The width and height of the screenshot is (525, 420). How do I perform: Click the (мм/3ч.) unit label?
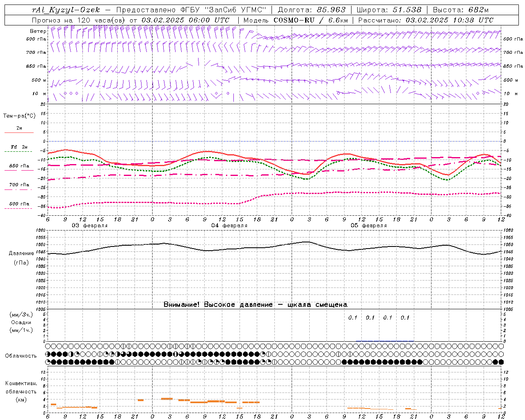(x=21, y=315)
